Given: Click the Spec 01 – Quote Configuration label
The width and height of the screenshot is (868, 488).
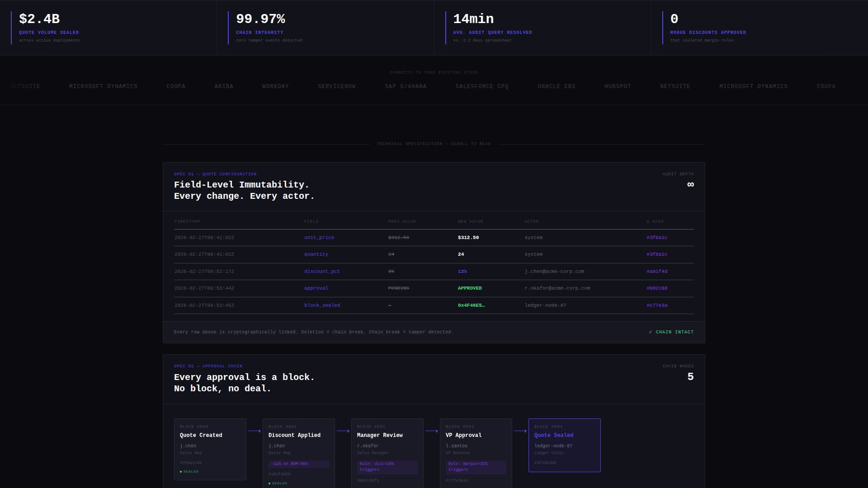Looking at the screenshot, I should [x=215, y=174].
